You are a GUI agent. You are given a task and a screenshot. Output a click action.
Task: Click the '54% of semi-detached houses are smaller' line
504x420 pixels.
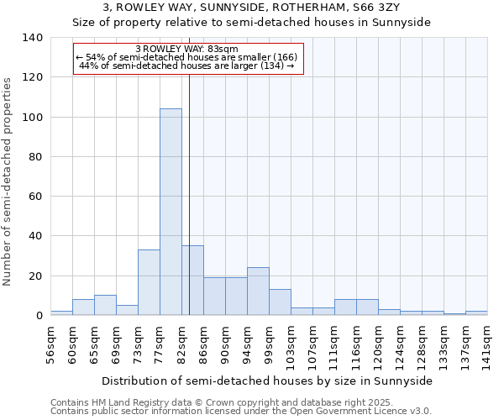pos(186,57)
